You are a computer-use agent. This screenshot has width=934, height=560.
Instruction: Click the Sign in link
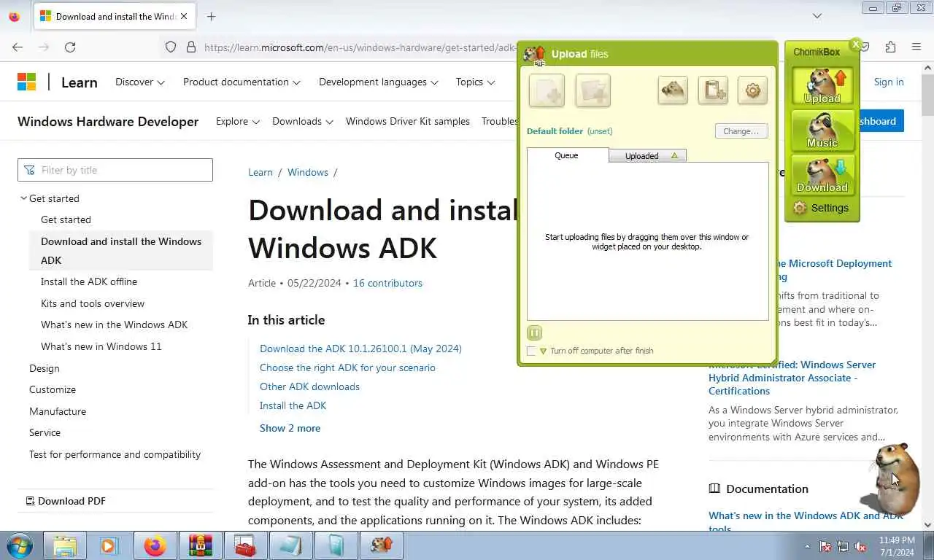click(889, 82)
